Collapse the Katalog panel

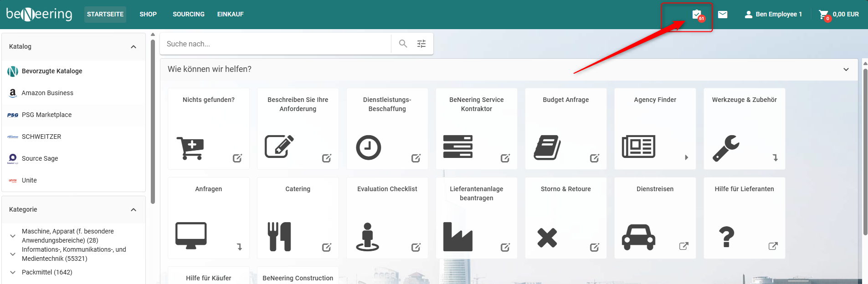click(134, 46)
